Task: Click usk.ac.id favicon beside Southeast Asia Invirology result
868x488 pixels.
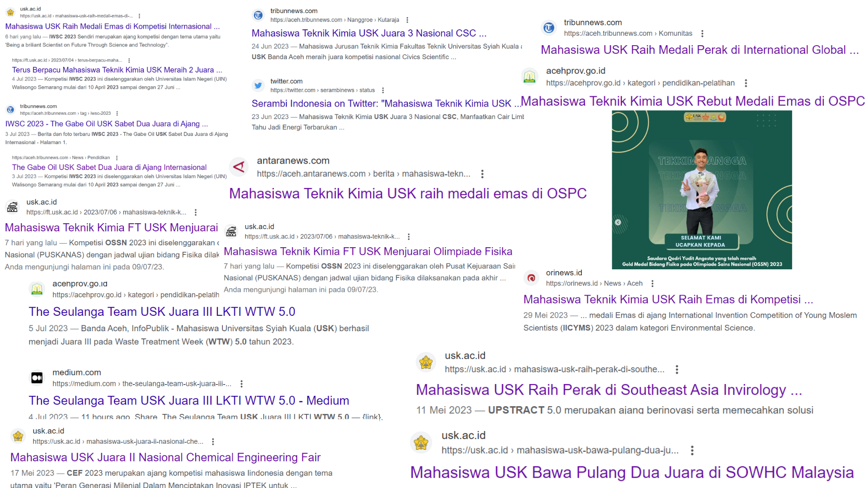Action: (426, 362)
